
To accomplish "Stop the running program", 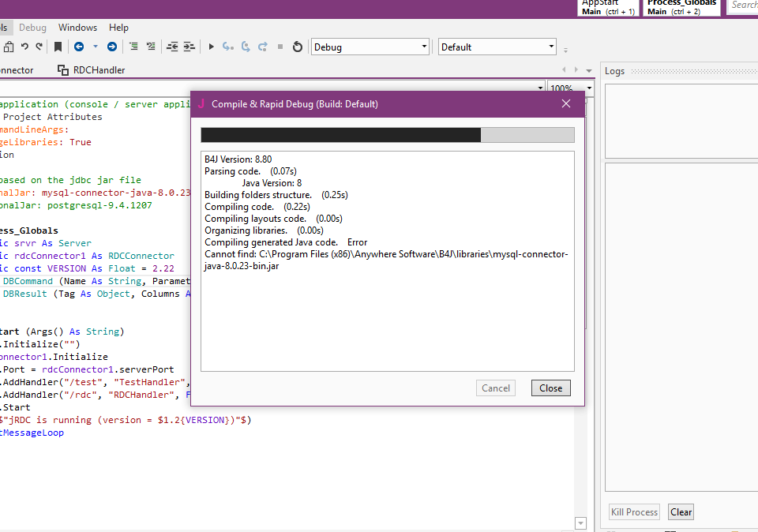I will [x=280, y=47].
